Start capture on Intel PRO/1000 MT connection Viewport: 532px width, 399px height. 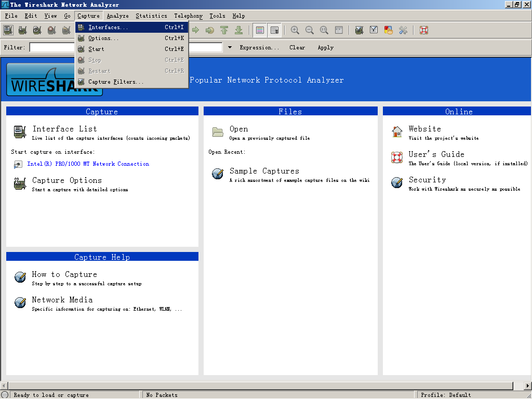[x=88, y=164]
